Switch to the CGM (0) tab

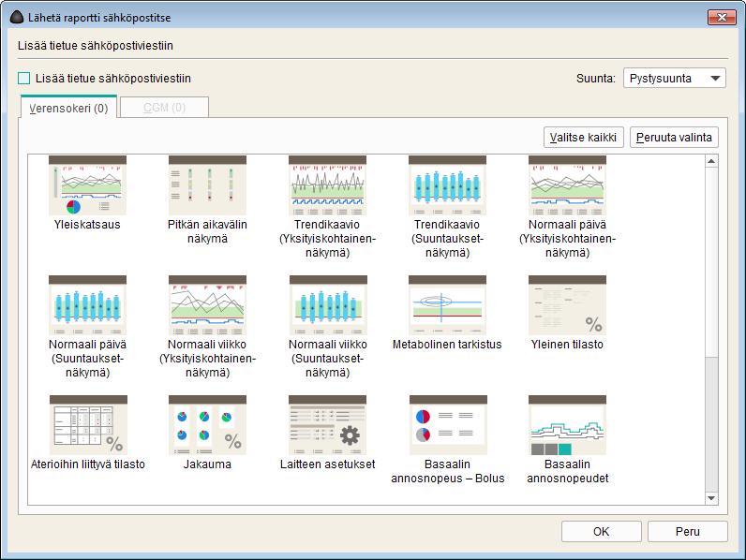(164, 108)
